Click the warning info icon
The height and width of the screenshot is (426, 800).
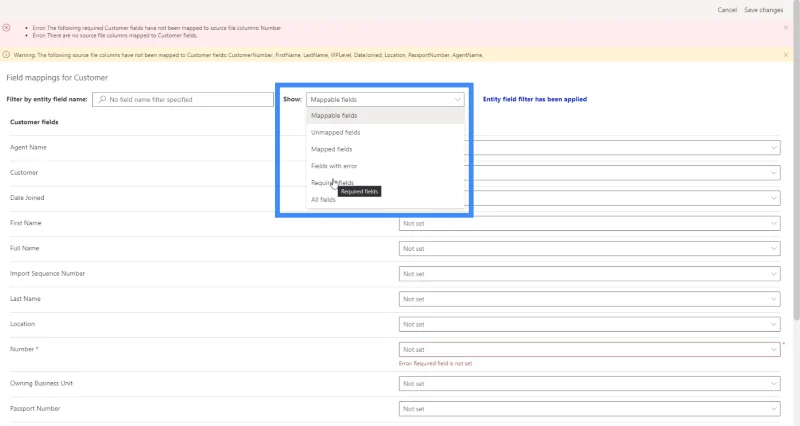[6, 55]
